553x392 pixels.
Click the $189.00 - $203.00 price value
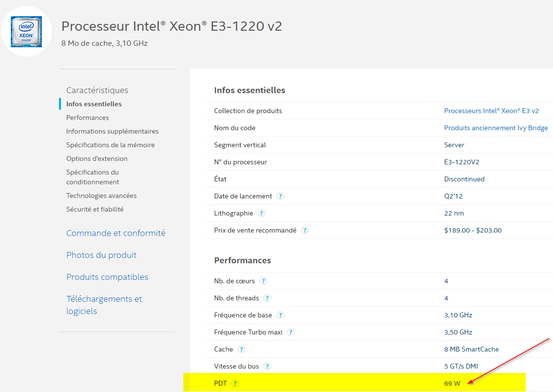(x=473, y=230)
